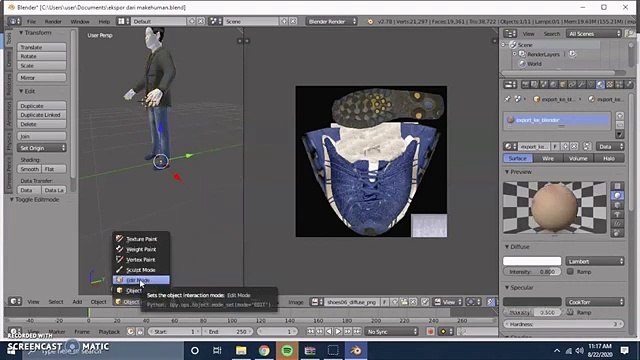
Task: Click the info header editor type icon
Action: click(x=15, y=21)
